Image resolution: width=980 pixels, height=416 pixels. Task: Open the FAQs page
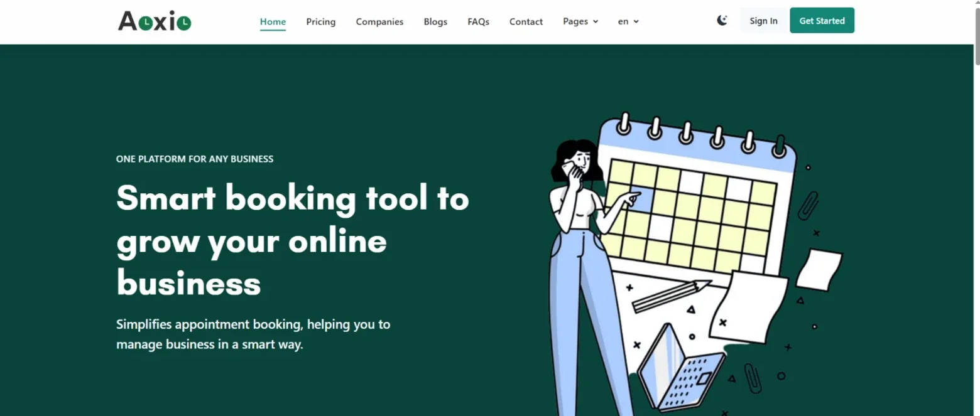[478, 21]
